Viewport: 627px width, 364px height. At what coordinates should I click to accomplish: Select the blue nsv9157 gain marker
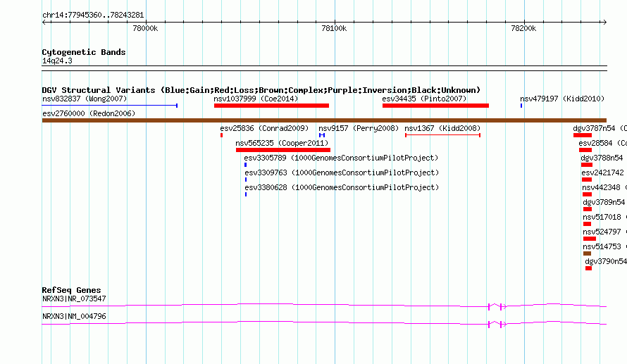(x=321, y=135)
